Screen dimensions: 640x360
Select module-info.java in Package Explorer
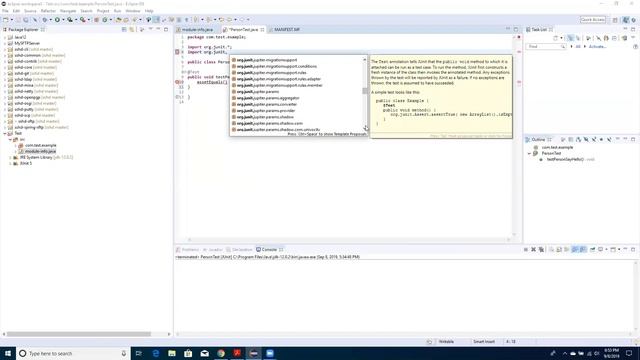tap(37, 151)
